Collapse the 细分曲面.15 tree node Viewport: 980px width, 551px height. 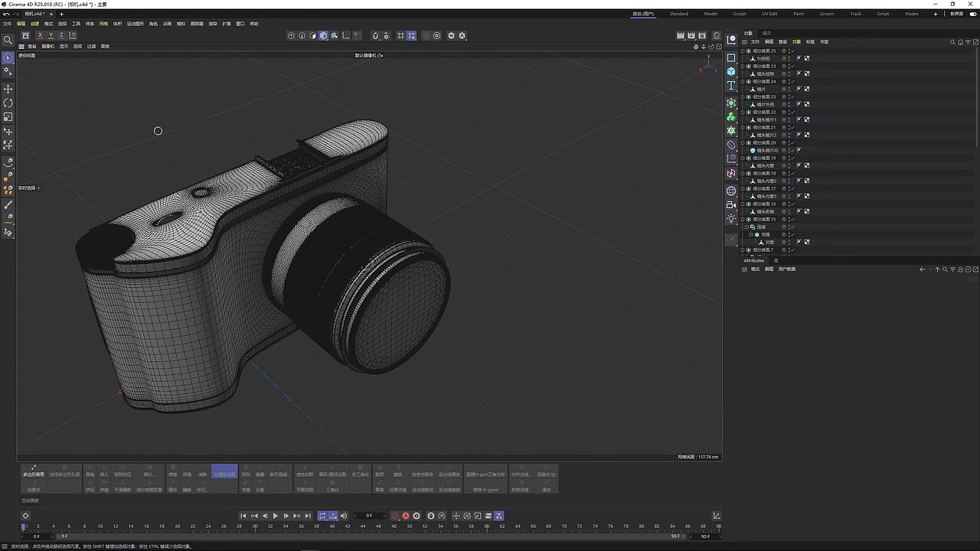coord(743,219)
